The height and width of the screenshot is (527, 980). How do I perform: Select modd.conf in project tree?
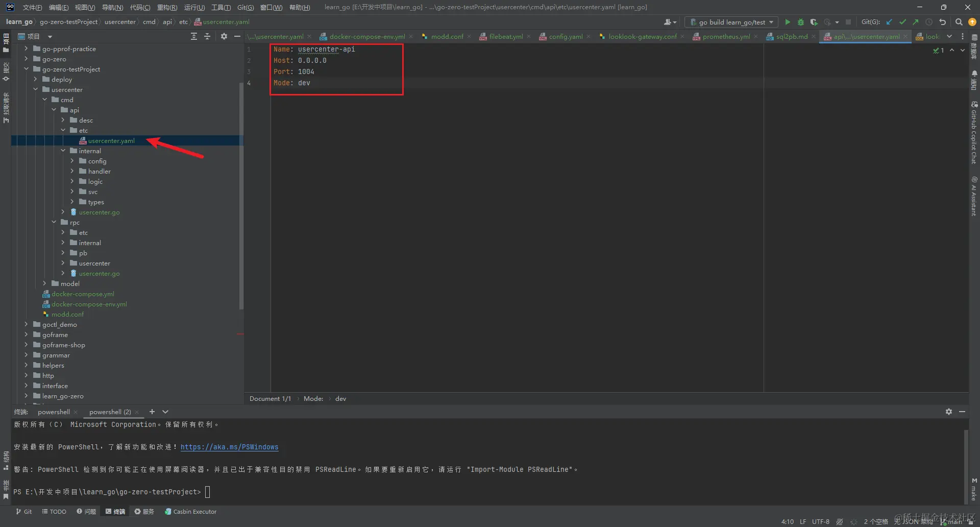pos(67,314)
